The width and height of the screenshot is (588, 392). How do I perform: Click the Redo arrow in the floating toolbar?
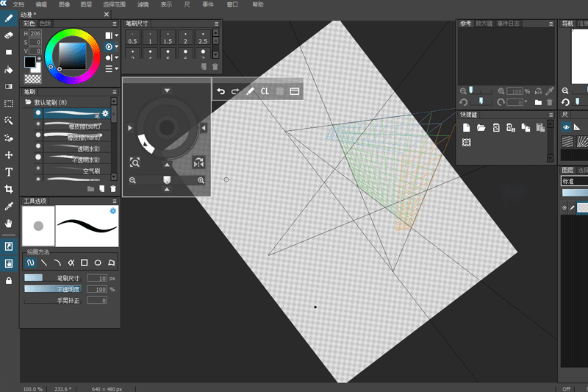tap(235, 91)
